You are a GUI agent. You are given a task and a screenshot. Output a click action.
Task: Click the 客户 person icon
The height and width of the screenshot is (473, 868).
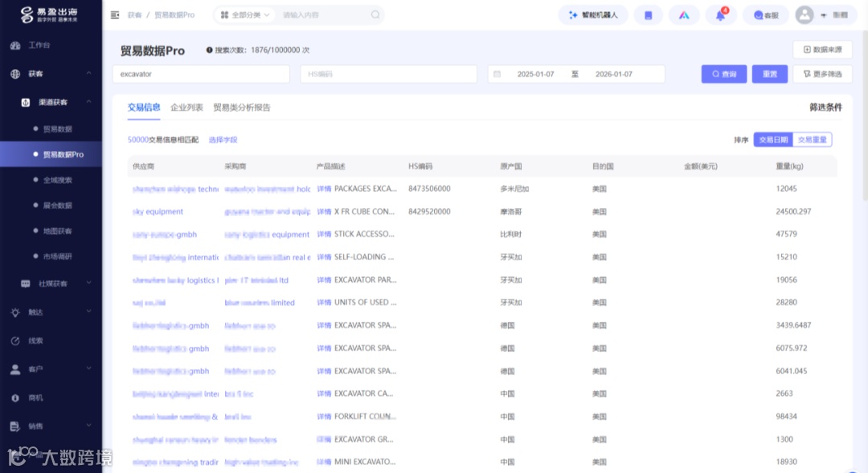pyautogui.click(x=15, y=369)
